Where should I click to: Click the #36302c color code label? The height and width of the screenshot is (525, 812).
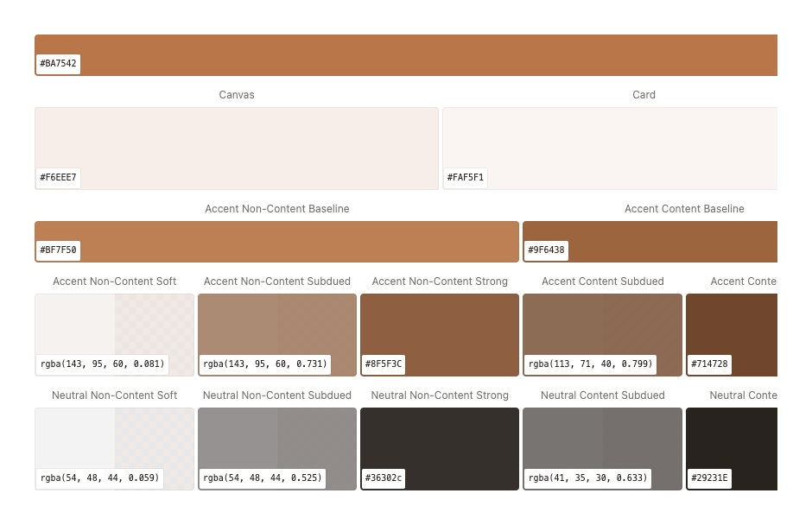[384, 478]
